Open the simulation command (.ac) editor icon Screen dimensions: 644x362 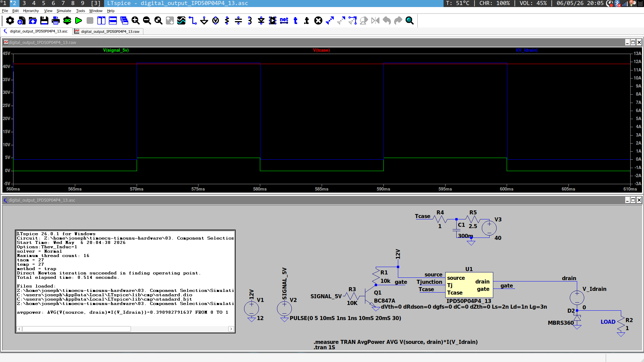67,21
